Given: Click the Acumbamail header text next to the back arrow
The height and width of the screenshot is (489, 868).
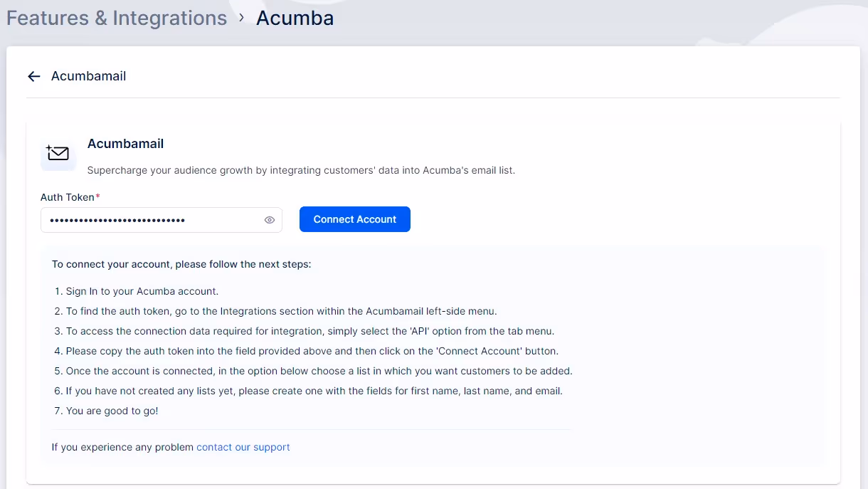Looking at the screenshot, I should point(89,76).
